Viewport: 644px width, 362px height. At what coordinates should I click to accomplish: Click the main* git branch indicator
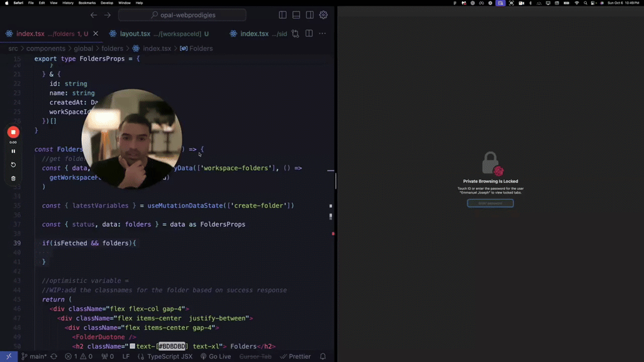tap(35, 356)
